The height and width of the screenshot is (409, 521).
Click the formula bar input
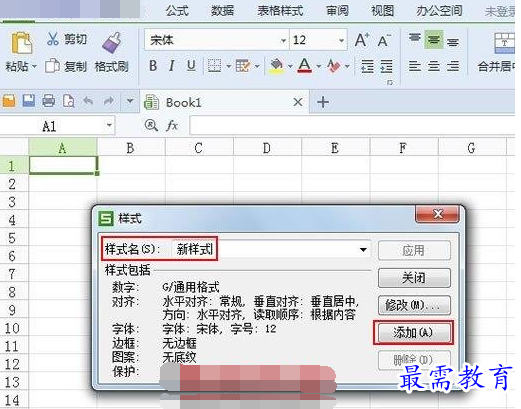pos(352,126)
